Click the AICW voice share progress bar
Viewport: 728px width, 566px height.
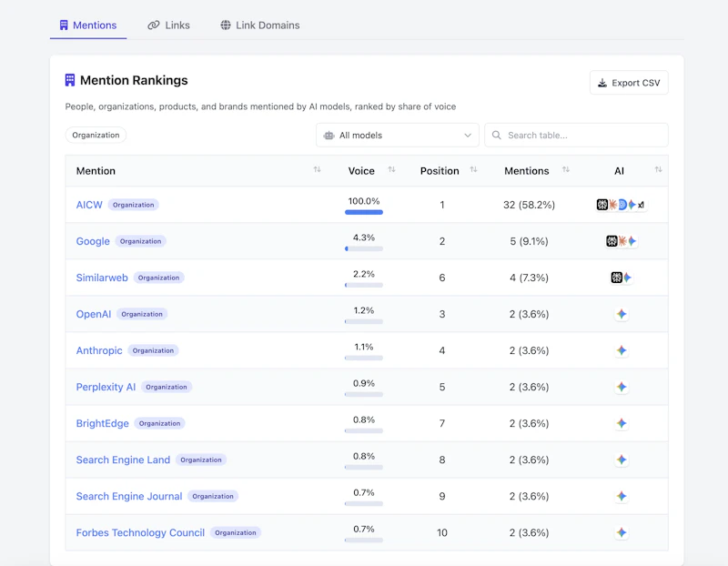pyautogui.click(x=363, y=212)
